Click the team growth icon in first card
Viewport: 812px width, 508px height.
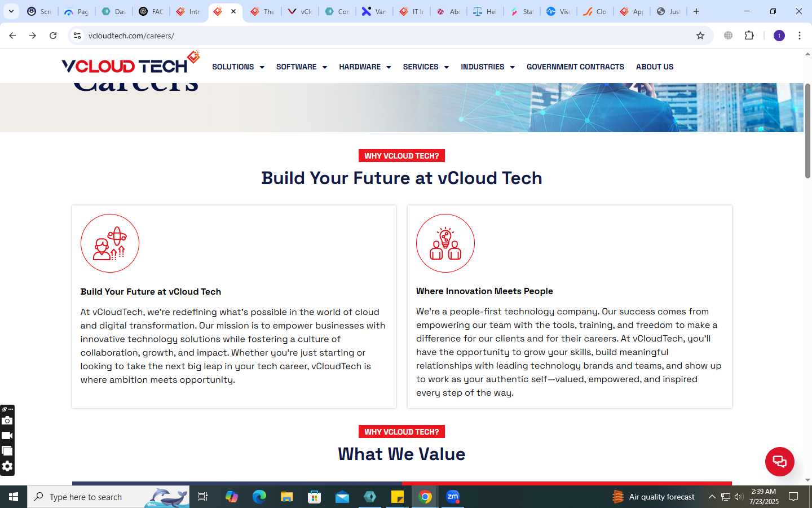[x=110, y=243]
